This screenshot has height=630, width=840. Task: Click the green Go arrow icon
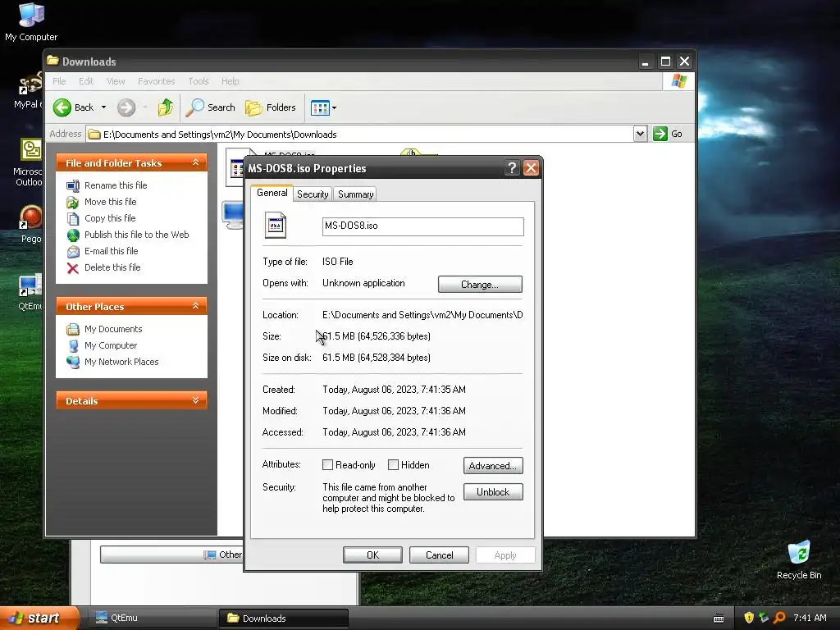(660, 134)
